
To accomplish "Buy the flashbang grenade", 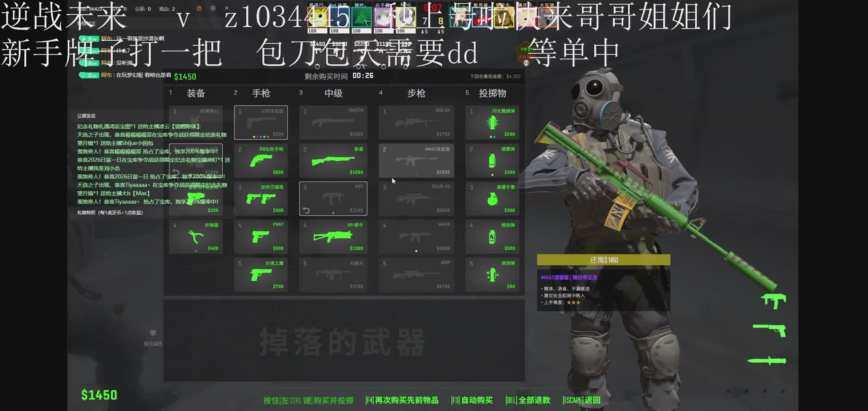I will [492, 123].
